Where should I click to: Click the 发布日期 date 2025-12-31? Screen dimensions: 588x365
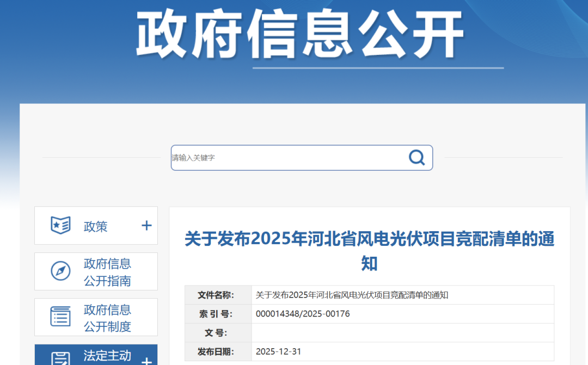tap(279, 351)
